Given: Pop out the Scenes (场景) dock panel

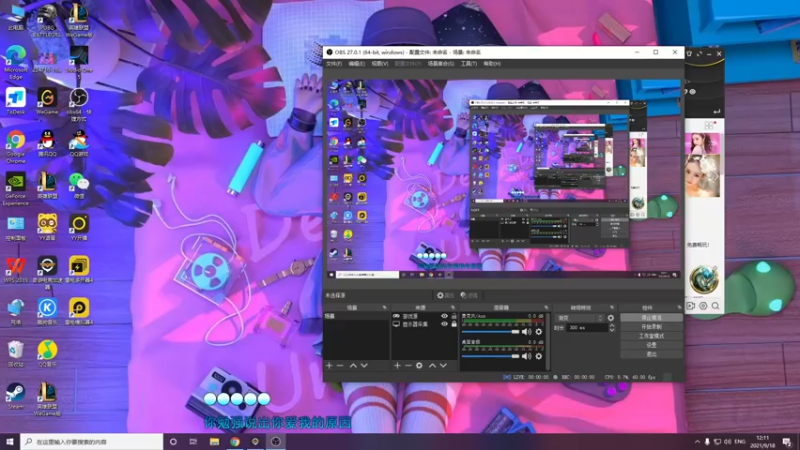Looking at the screenshot, I should (384, 308).
